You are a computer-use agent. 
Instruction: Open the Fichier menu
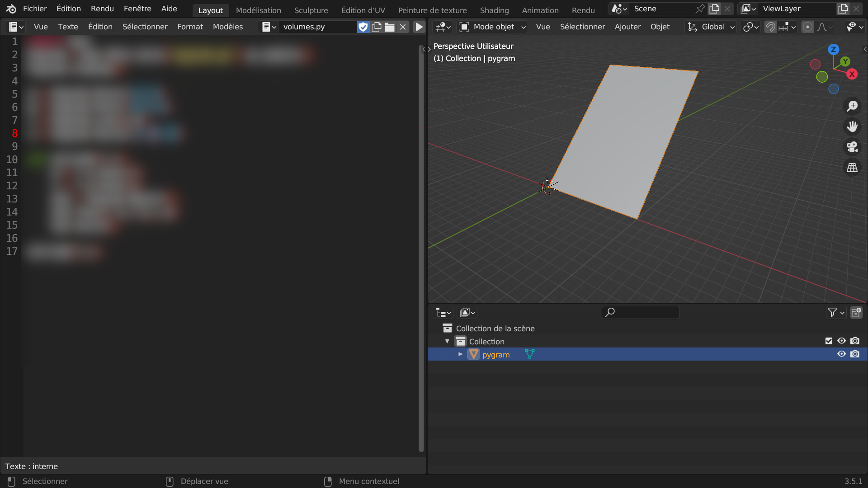click(x=35, y=9)
